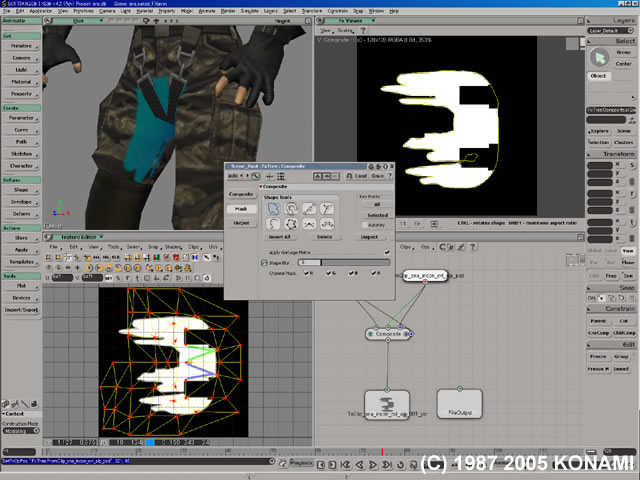The height and width of the screenshot is (480, 640).
Task: Open help question mark in Composite editor
Action: 389,176
